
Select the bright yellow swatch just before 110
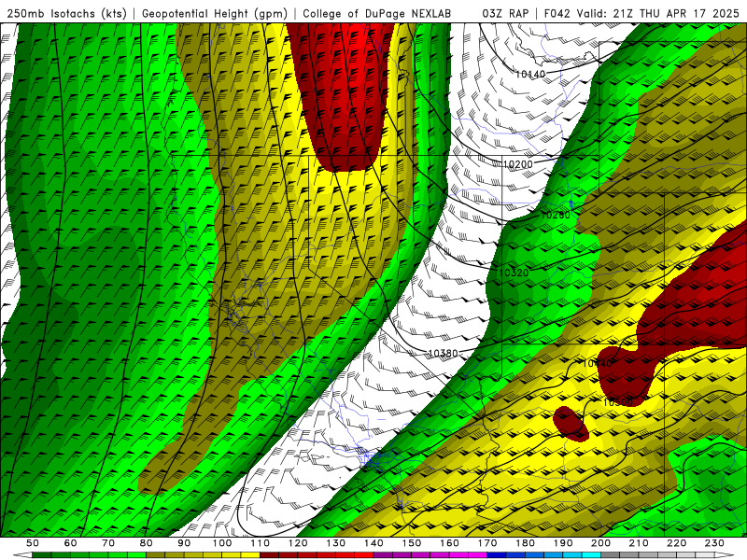point(250,555)
